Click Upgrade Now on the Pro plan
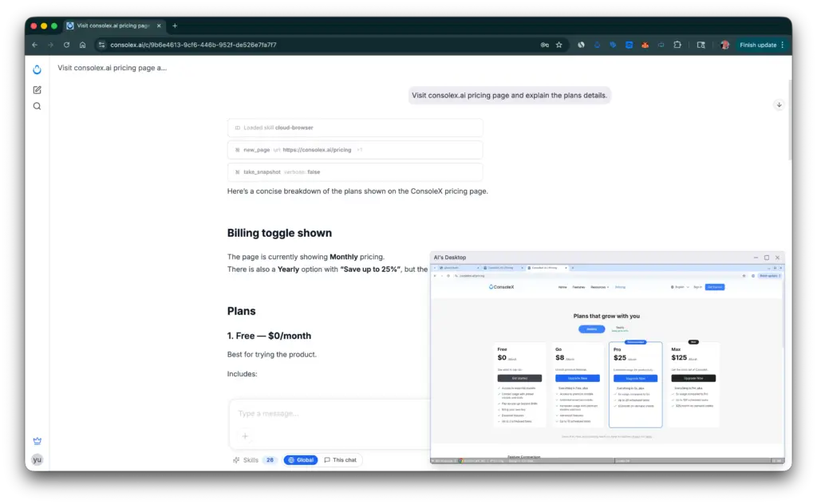This screenshot has width=817, height=504. (636, 378)
